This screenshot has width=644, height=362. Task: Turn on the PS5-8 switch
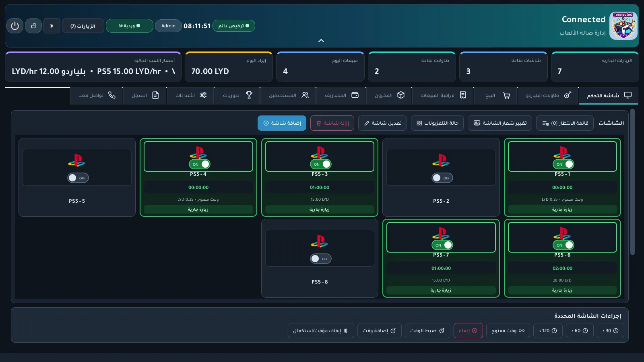tap(321, 259)
